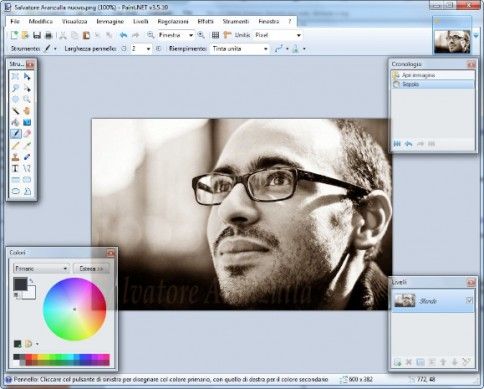
Task: Select the Zoom magnifier tool
Action: (27, 99)
